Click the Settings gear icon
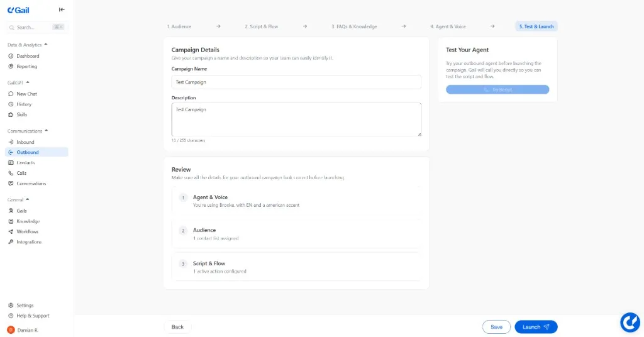Viewport: 644px width, 337px height. click(11, 306)
